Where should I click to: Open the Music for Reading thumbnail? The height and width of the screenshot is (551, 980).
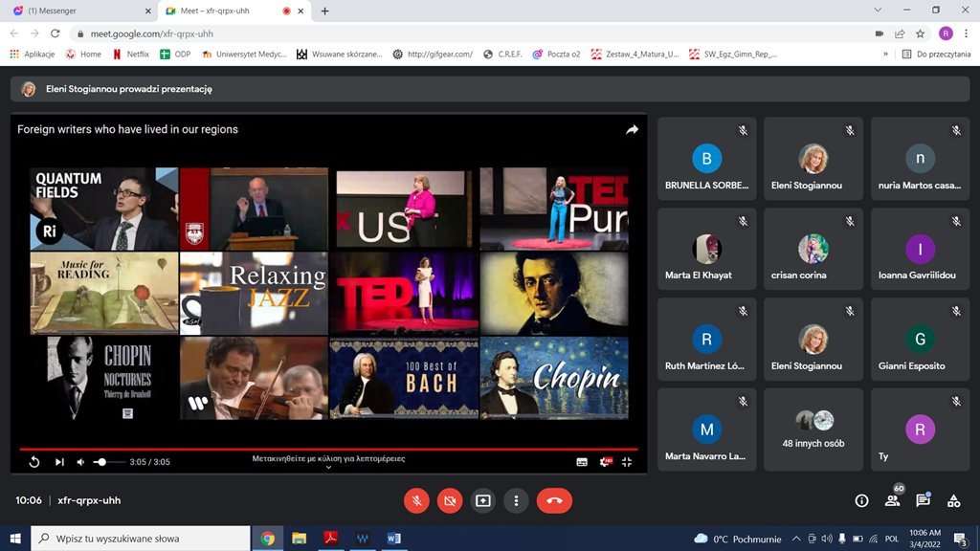[x=103, y=293]
